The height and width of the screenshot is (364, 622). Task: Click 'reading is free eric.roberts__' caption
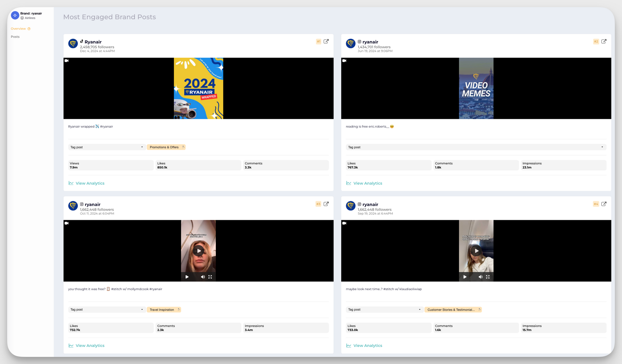pos(370,126)
